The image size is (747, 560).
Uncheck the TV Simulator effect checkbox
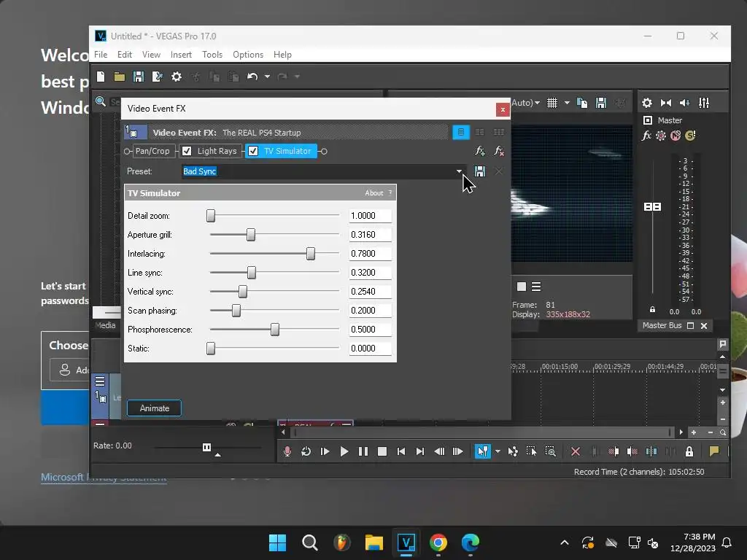point(253,151)
